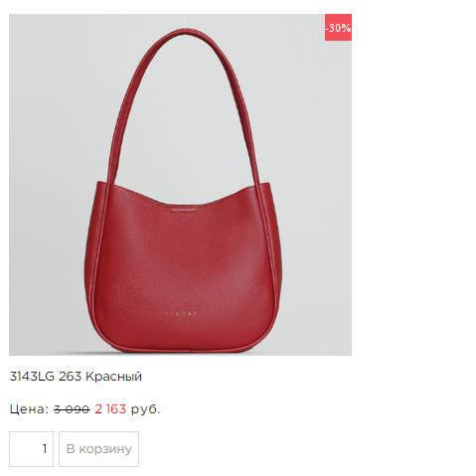Screen dimensions: 476x476
Task: Click the strikethrough old price 3 090
Action: 72,409
